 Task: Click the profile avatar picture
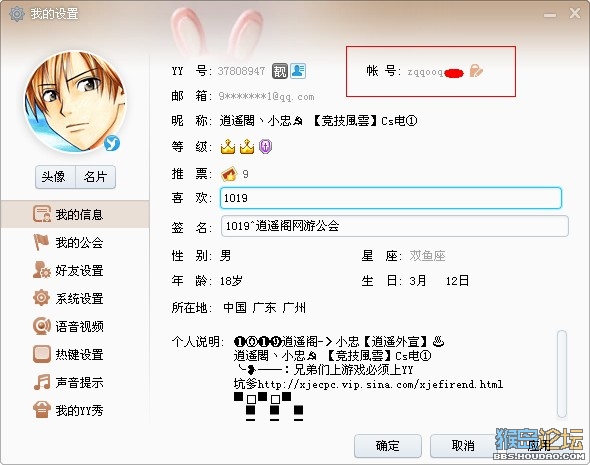pyautogui.click(x=75, y=102)
